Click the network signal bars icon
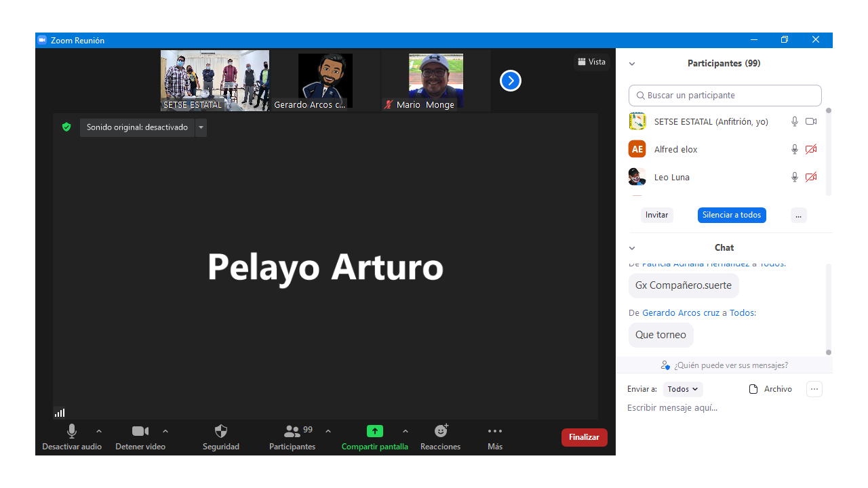This screenshot has height=488, width=868. (60, 413)
